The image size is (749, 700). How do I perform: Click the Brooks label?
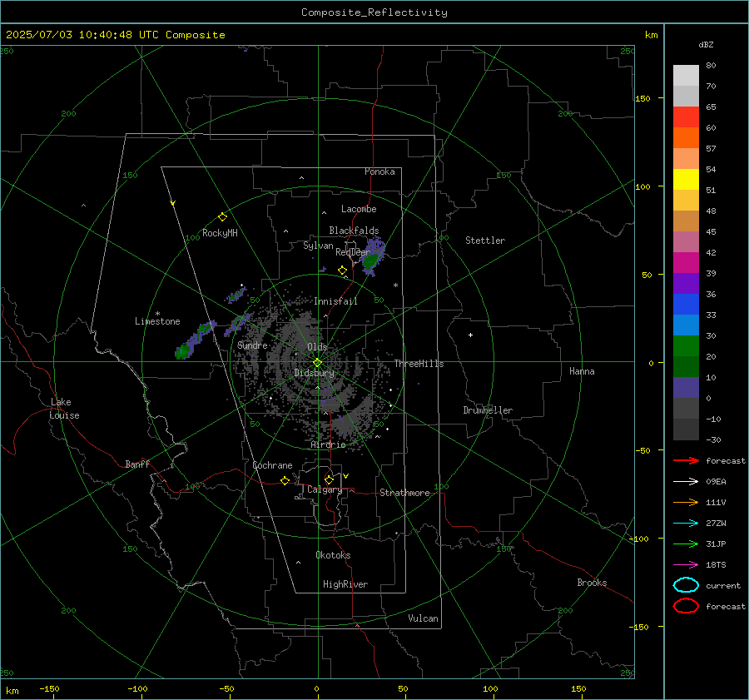[592, 583]
